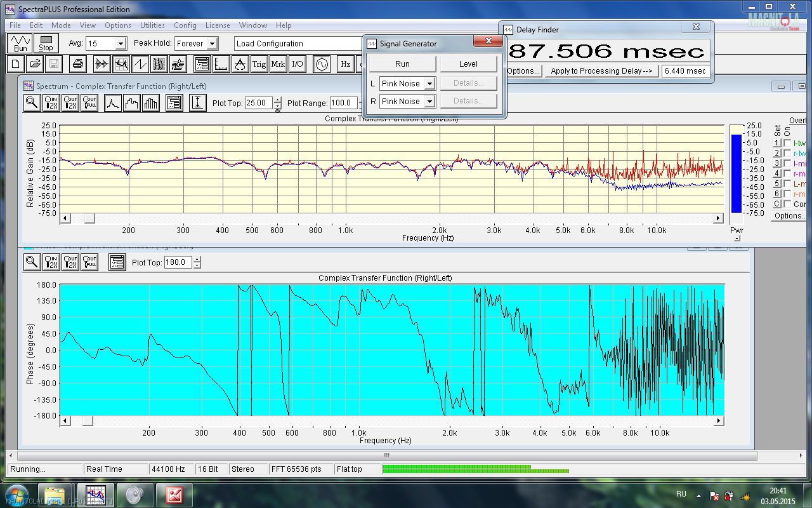This screenshot has height=508, width=812.
Task: Click the Phase plot horizontal scrollbar thumb
Action: click(x=88, y=420)
